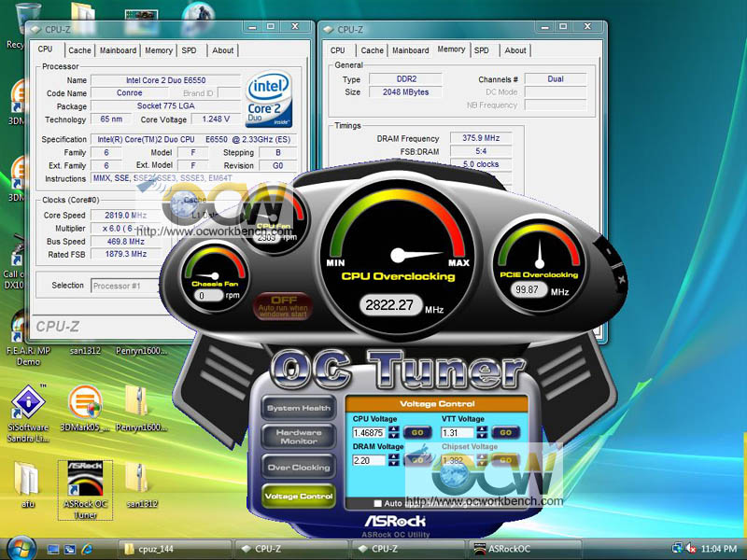
Task: Open Mainboard tab in memory CPU-Z window
Action: tap(410, 50)
